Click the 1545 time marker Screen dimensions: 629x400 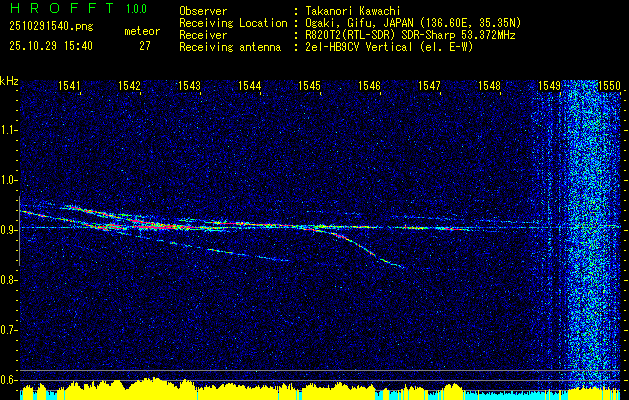pos(310,85)
